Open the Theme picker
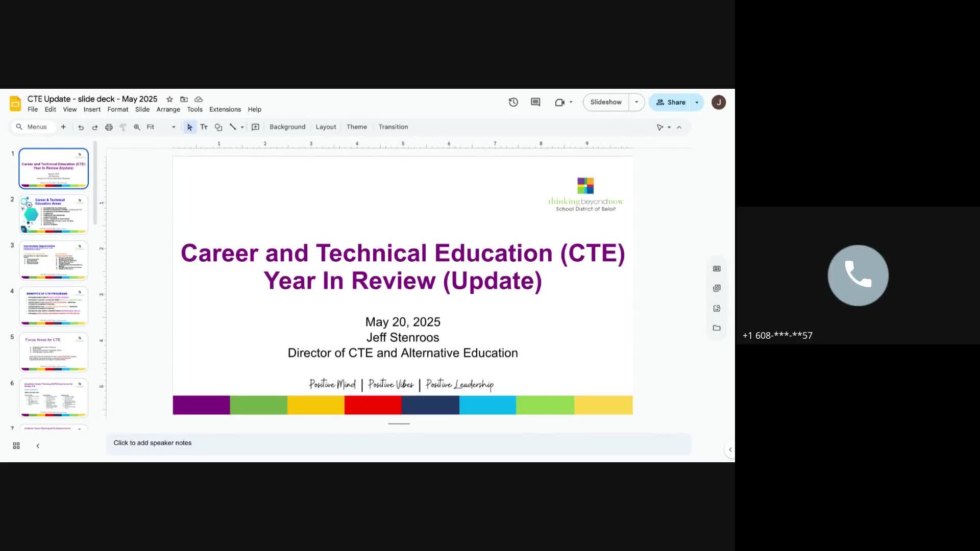980x551 pixels. (x=356, y=127)
